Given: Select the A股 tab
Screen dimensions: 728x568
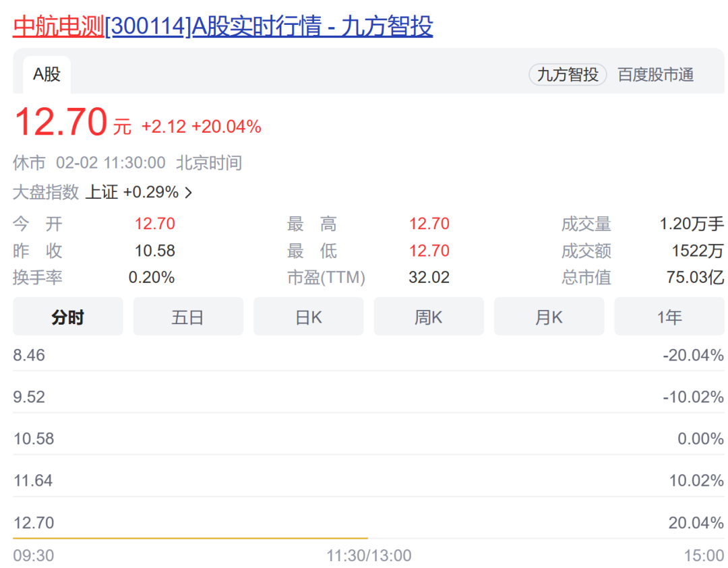Looking at the screenshot, I should click(x=47, y=75).
